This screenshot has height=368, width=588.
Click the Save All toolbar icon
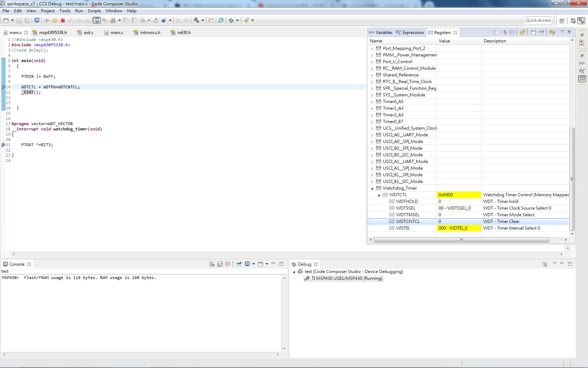click(27, 21)
